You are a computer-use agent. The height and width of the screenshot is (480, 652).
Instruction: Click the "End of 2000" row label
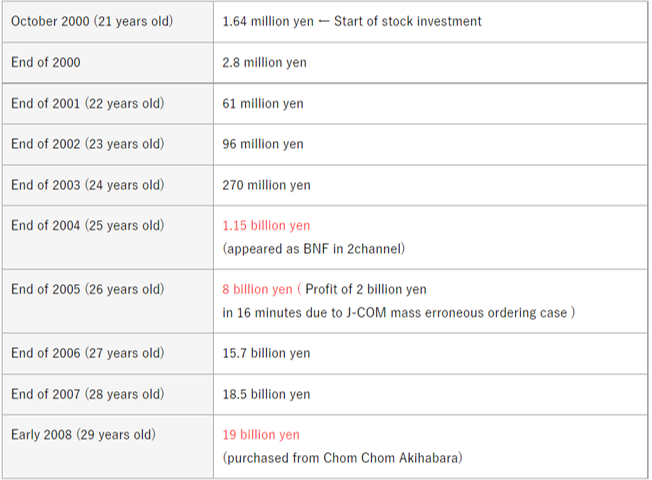[x=46, y=62]
